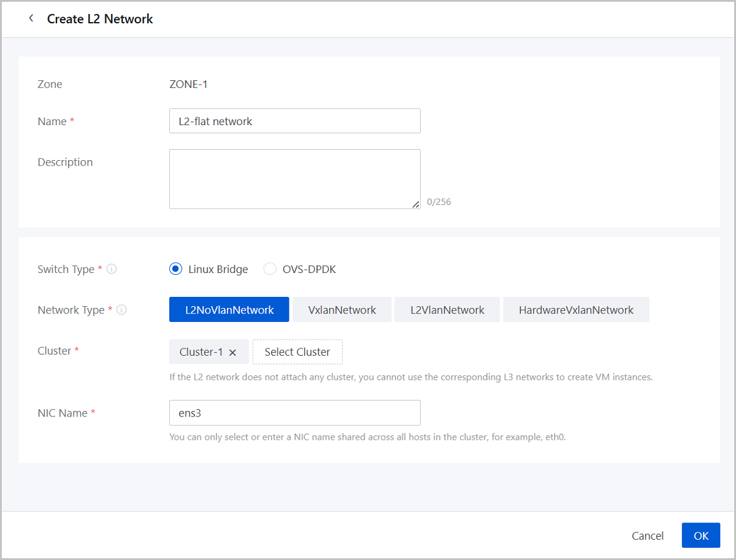Focus the Description text area

click(x=294, y=178)
